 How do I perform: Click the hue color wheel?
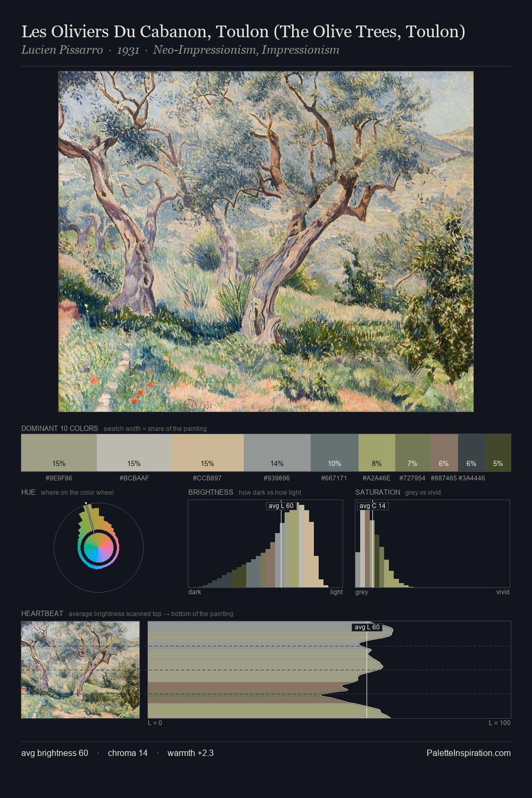[98, 547]
